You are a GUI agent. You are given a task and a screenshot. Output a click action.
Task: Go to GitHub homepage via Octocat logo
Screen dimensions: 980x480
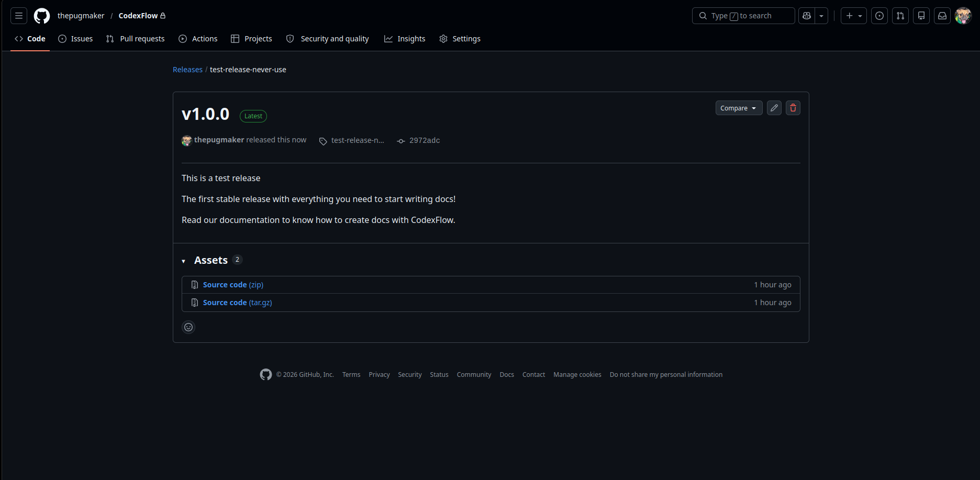point(42,16)
